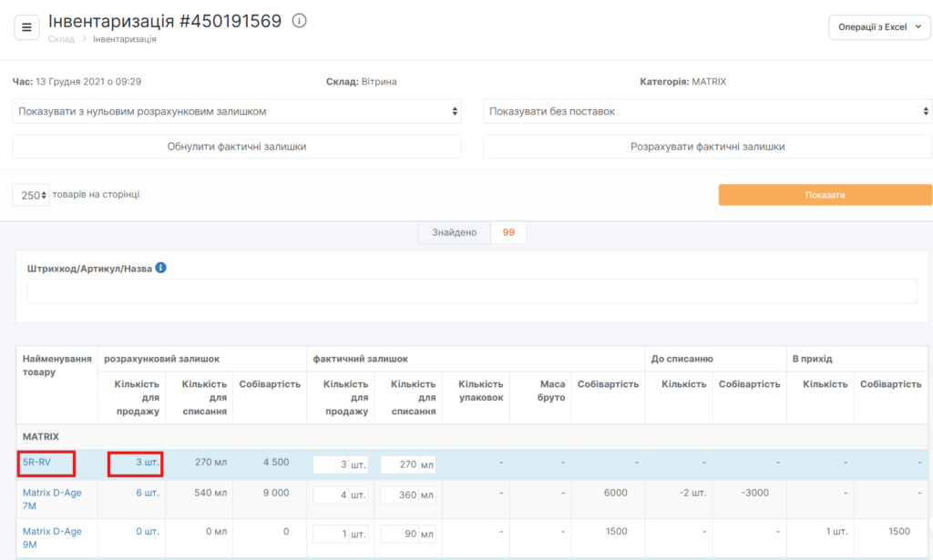Open the Операції з Excel dropdown
This screenshot has height=560, width=933.
879,27
